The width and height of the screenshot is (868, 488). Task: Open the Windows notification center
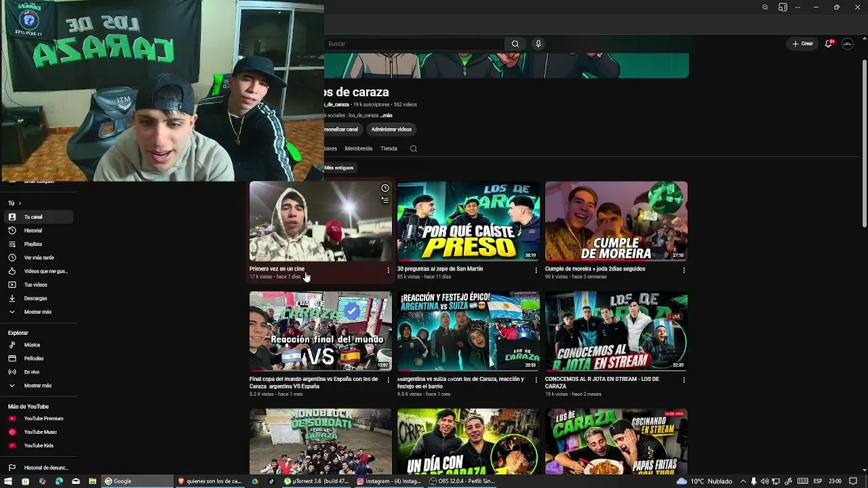854,481
